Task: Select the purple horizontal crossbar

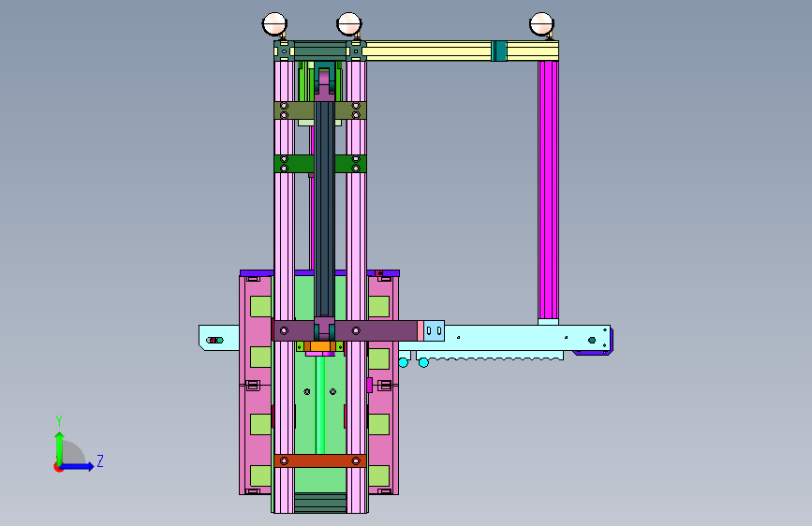Action: (x=346, y=330)
